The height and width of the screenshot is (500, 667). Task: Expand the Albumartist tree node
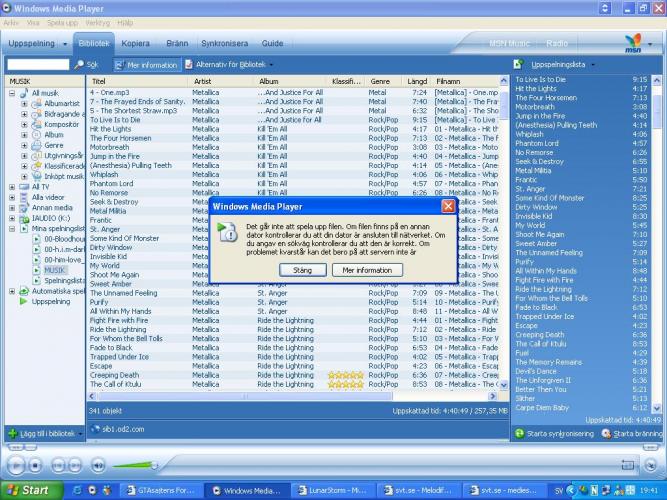pos(24,103)
